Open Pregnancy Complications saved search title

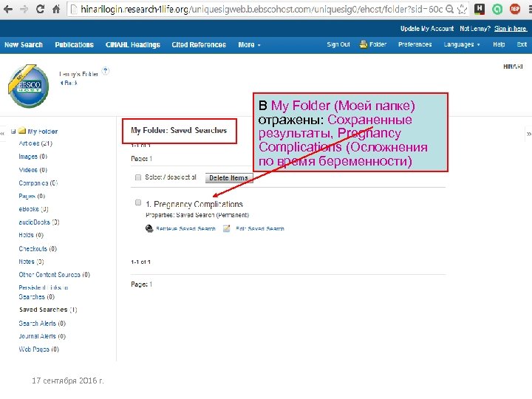tap(198, 204)
